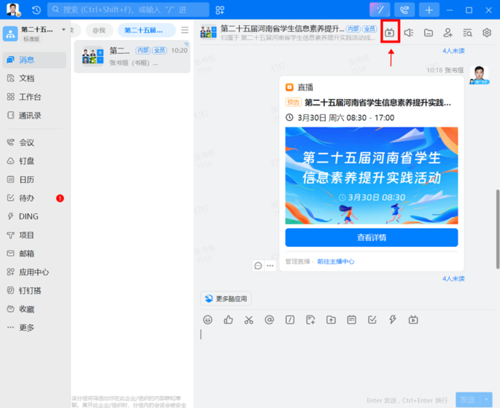The height and width of the screenshot is (408, 500).
Task: Open apps grid icon beside search
Action: point(220,10)
